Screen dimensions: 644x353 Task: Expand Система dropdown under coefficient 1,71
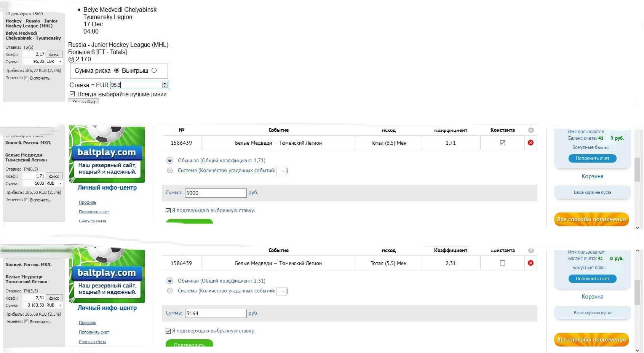282,171
